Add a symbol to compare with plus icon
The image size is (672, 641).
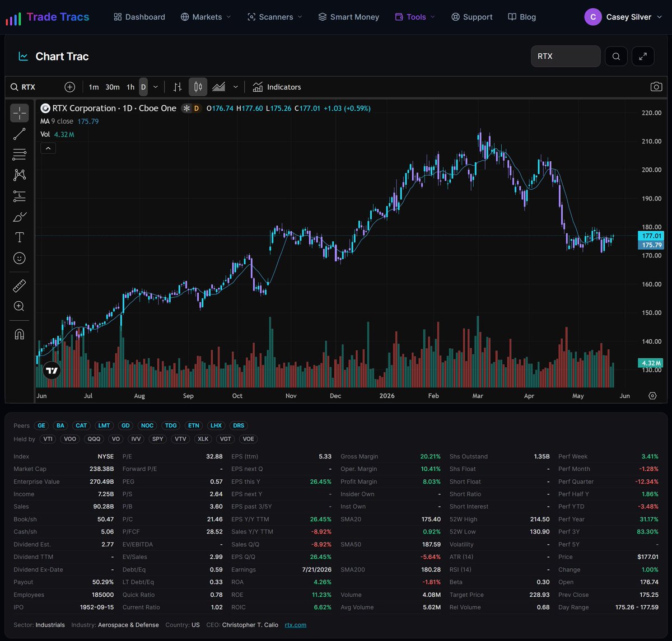click(69, 87)
